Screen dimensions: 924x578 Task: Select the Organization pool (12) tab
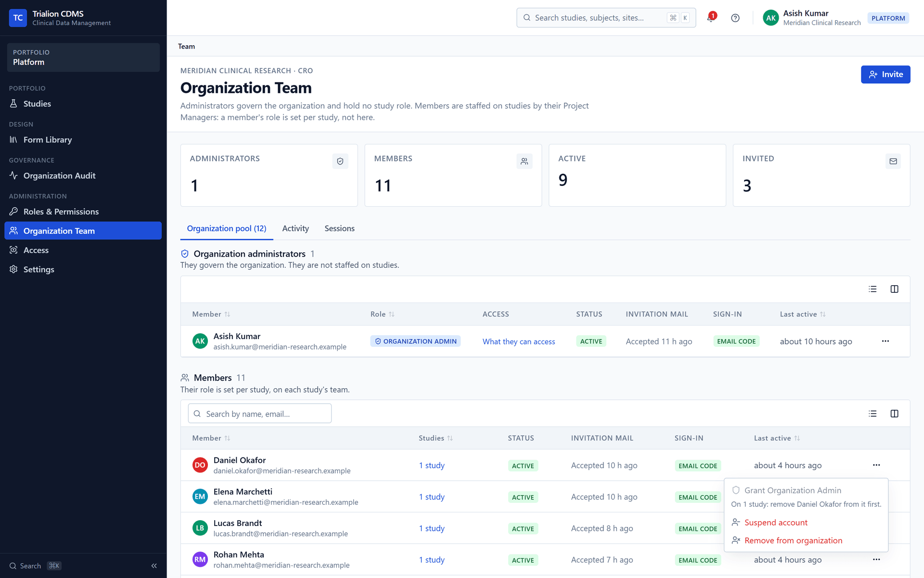(227, 228)
